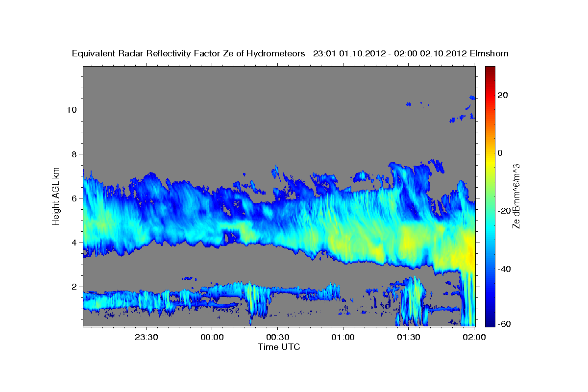Click the "23:30" time tick label

[147, 337]
